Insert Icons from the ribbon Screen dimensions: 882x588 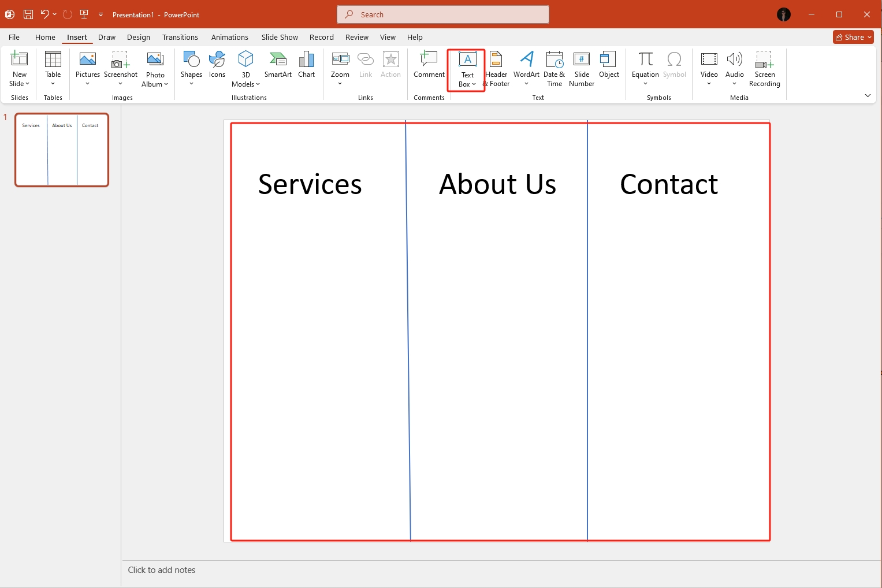click(217, 64)
